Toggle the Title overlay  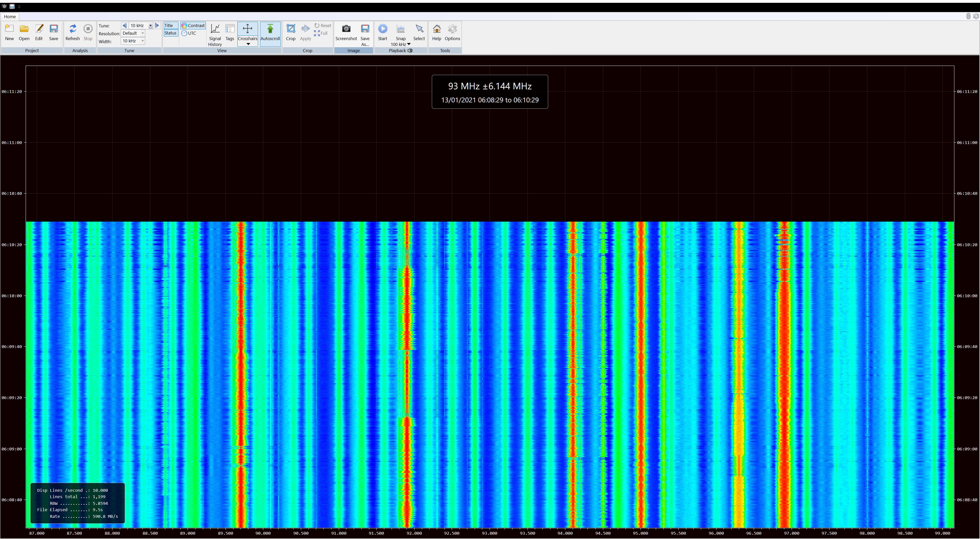point(169,26)
